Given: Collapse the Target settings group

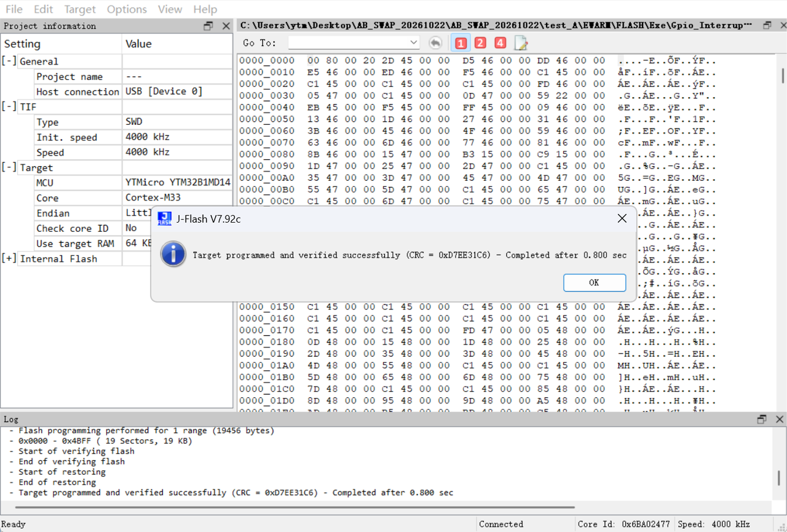Looking at the screenshot, I should (9, 167).
